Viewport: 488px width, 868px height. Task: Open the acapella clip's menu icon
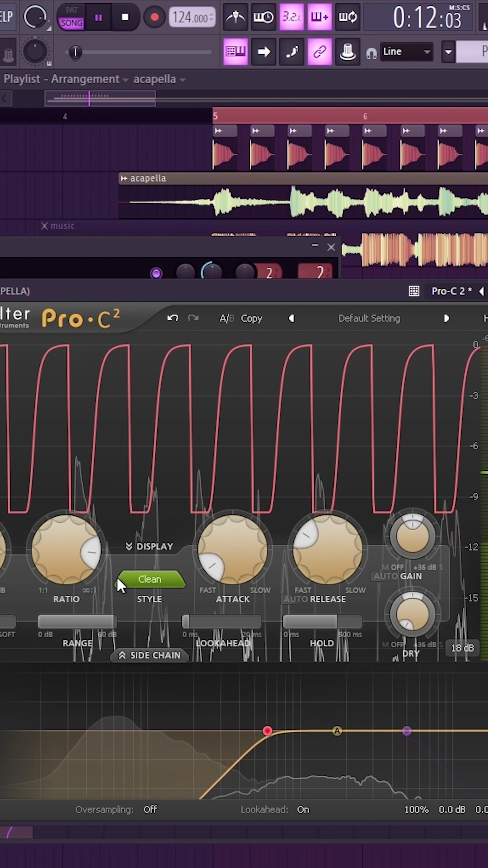pyautogui.click(x=124, y=178)
